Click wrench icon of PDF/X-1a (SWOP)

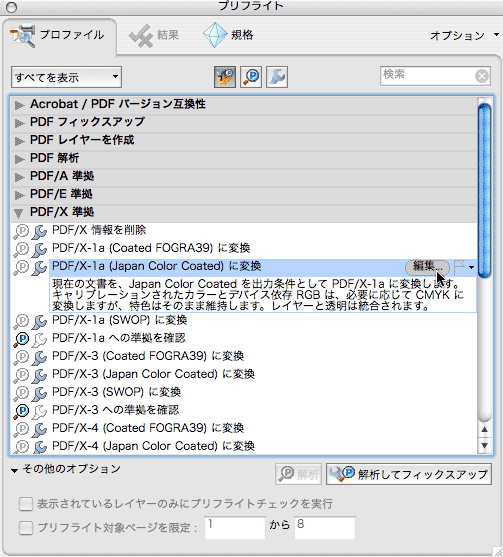pos(39,322)
